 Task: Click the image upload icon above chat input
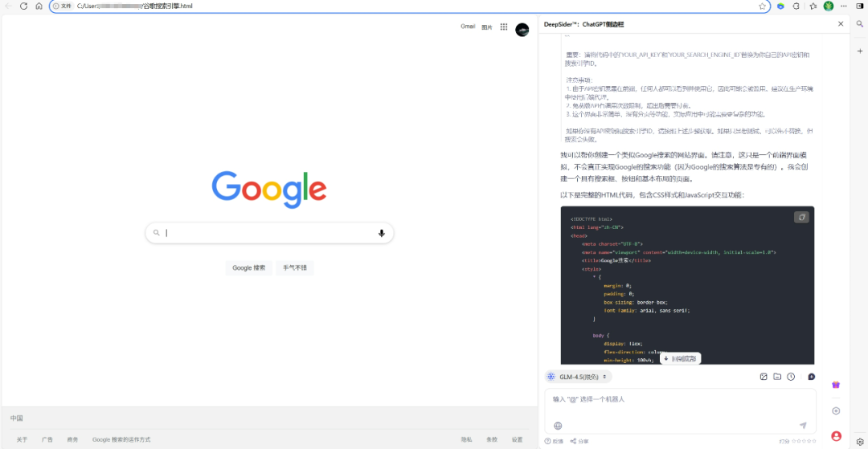pos(764,377)
